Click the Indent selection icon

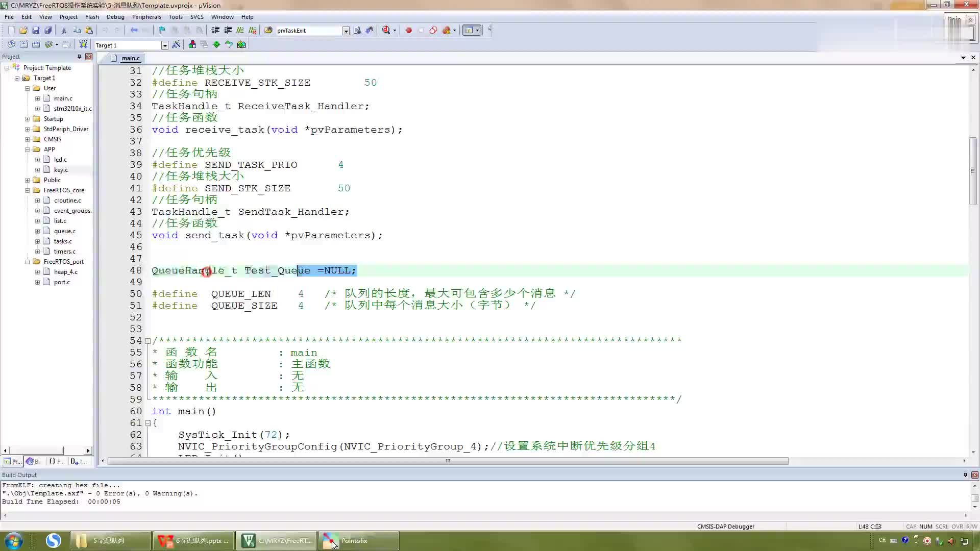[215, 30]
